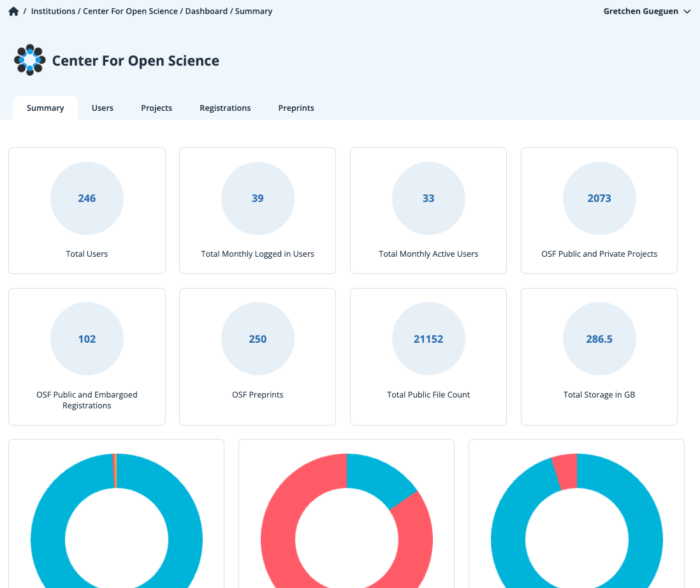Switch to the Preprints tab
The height and width of the screenshot is (588, 700).
point(296,108)
